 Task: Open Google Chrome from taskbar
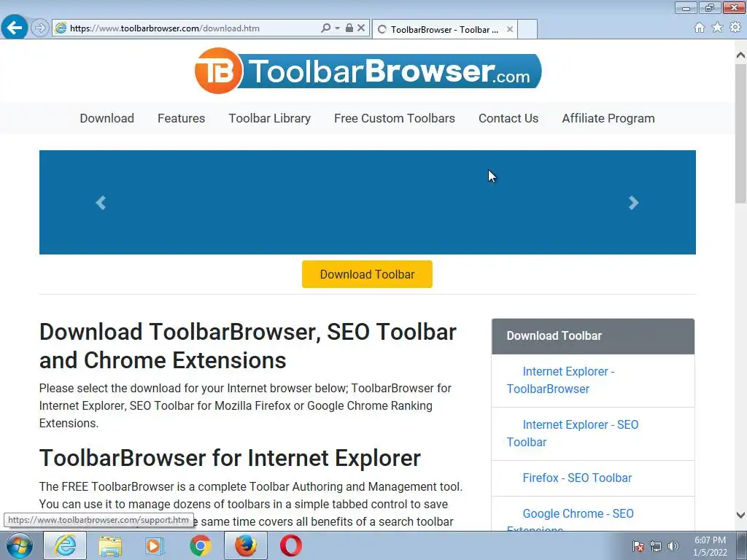pyautogui.click(x=200, y=545)
